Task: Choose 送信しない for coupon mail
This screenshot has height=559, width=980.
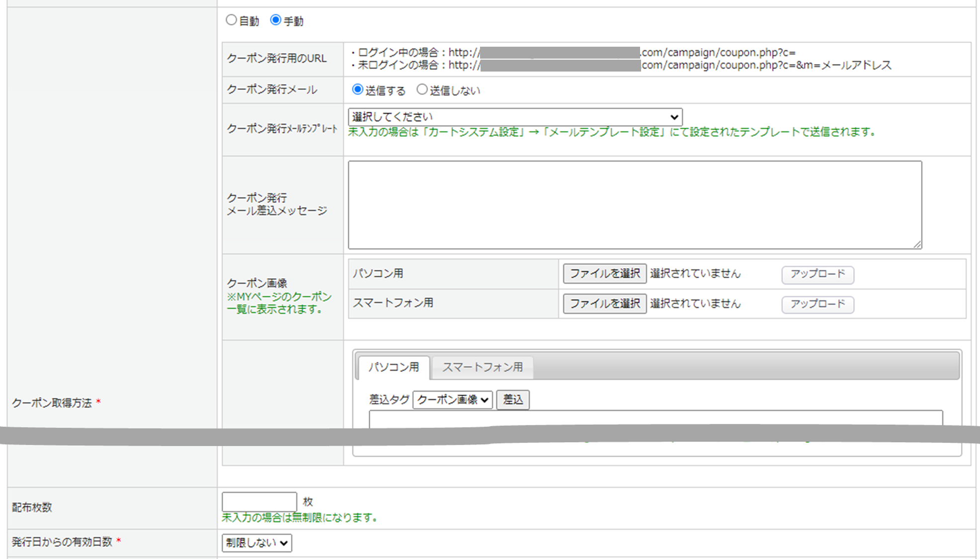Action: pos(422,89)
